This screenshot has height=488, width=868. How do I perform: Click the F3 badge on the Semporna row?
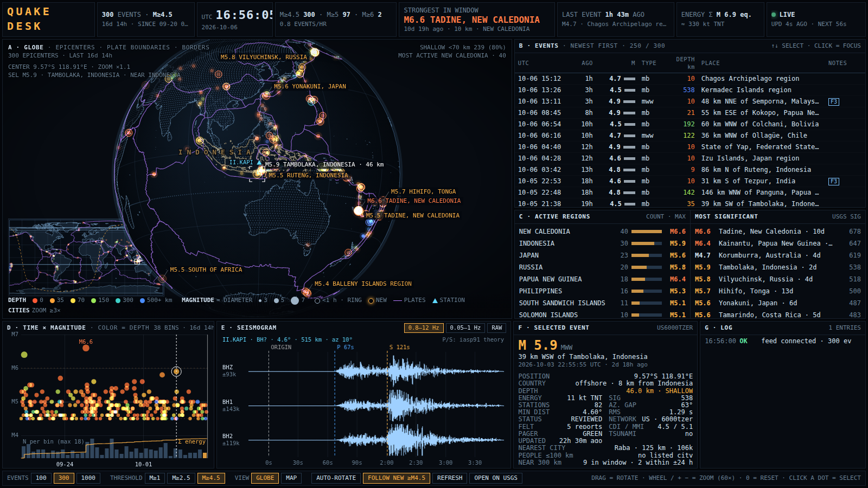833,101
